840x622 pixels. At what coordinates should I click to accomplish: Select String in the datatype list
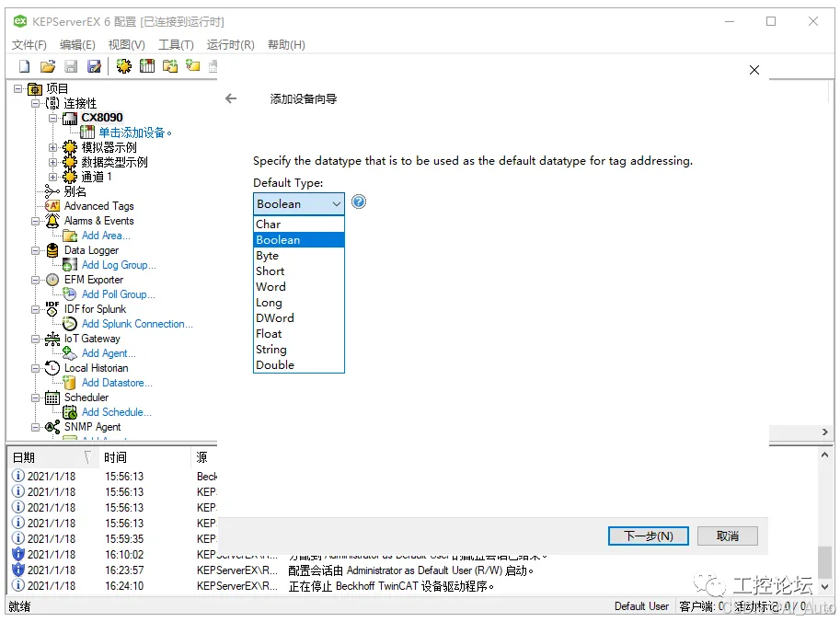299,350
